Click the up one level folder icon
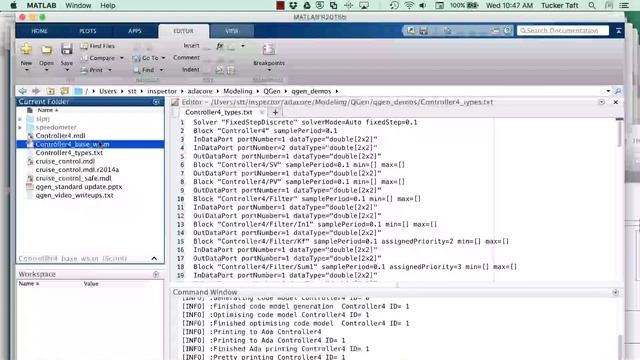 51,91
